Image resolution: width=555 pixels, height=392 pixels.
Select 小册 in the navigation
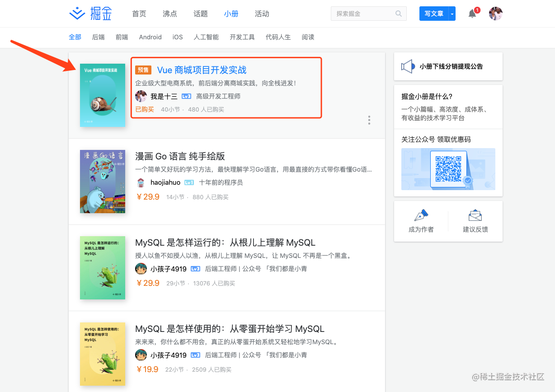coord(231,14)
